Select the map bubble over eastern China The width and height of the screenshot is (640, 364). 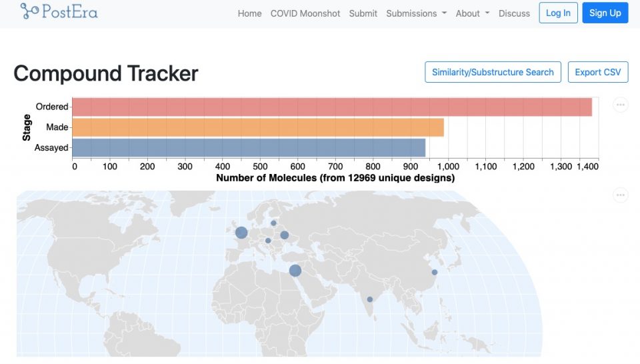tap(435, 272)
